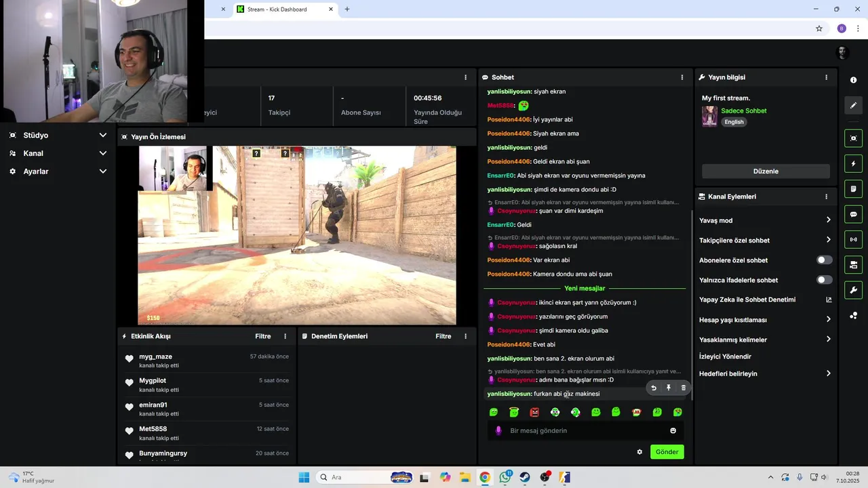Click reply arrow on hovered chat message

(x=654, y=388)
